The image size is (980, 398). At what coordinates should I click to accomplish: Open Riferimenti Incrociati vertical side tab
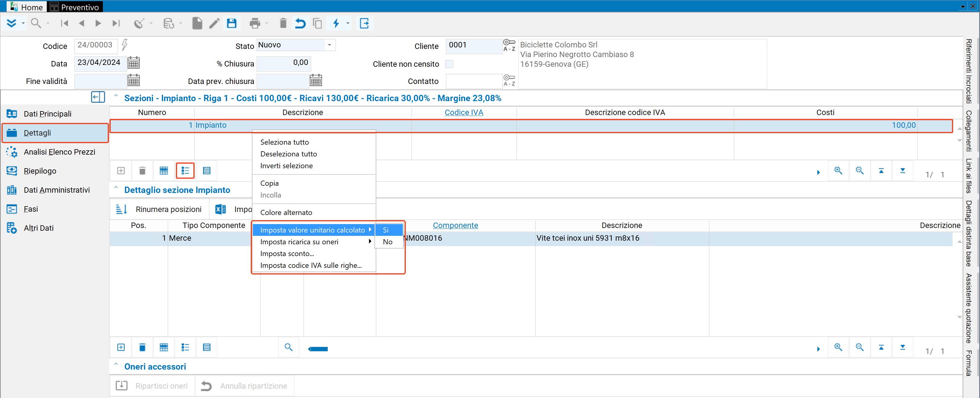tap(969, 71)
